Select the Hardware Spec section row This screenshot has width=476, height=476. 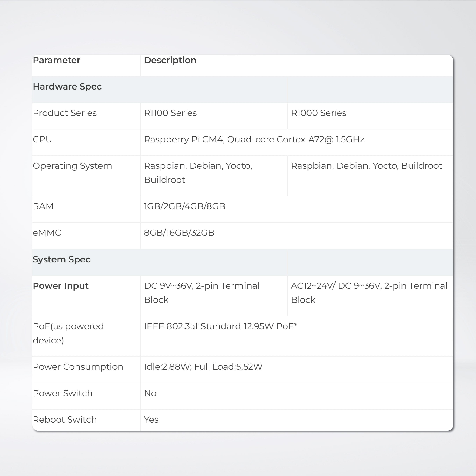point(67,87)
